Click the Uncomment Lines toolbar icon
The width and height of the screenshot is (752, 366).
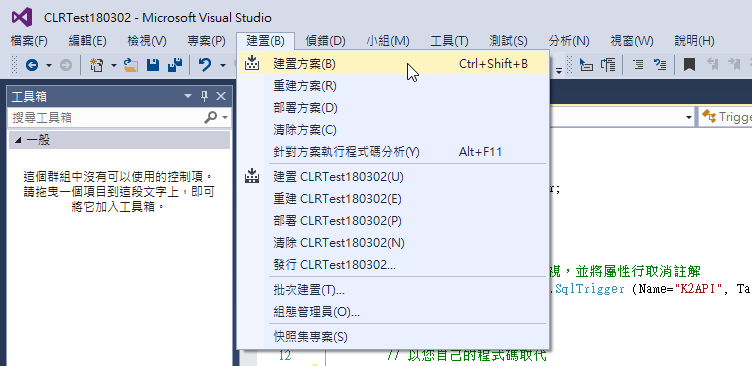click(x=660, y=64)
